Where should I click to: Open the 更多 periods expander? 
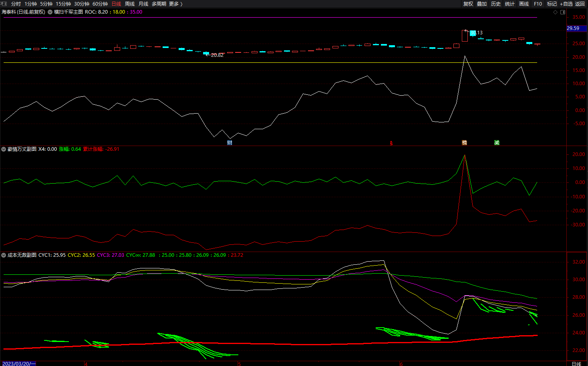point(175,4)
